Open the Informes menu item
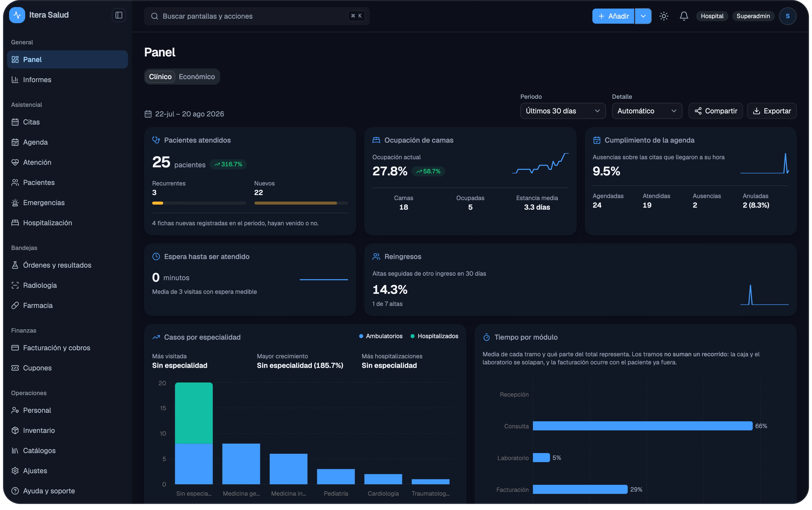The image size is (812, 510). tap(67, 80)
